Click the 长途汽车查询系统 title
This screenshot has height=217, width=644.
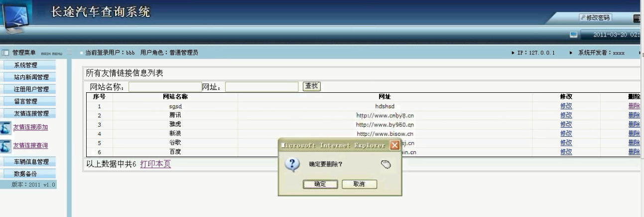(101, 12)
